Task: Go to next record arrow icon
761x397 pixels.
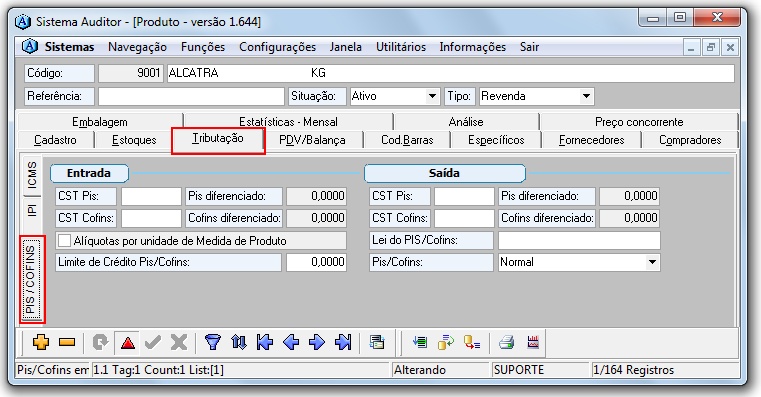Action: click(317, 342)
